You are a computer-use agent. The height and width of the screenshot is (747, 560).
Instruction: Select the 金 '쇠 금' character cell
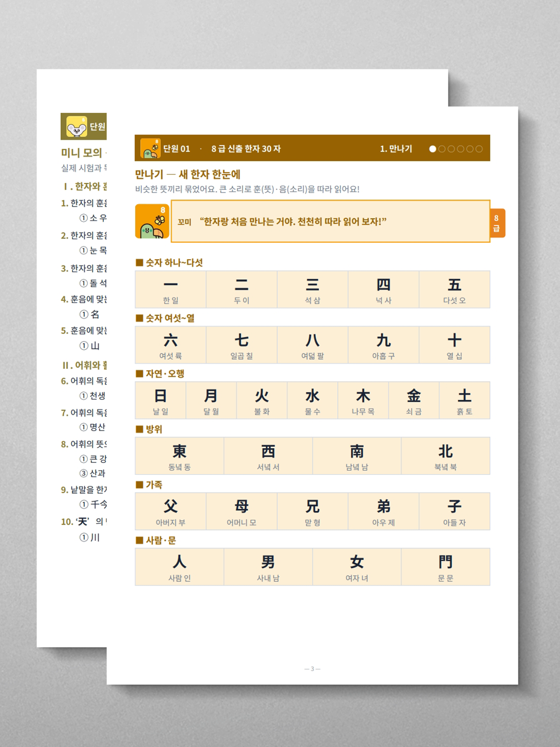(414, 401)
